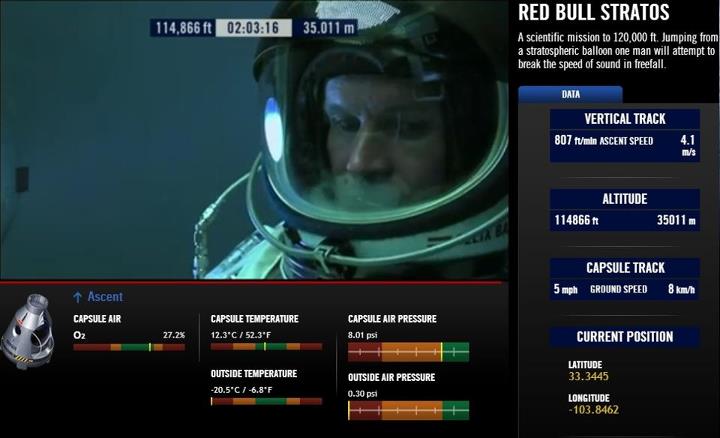
Task: Select the VERTICAL TRACK header
Action: (x=624, y=119)
